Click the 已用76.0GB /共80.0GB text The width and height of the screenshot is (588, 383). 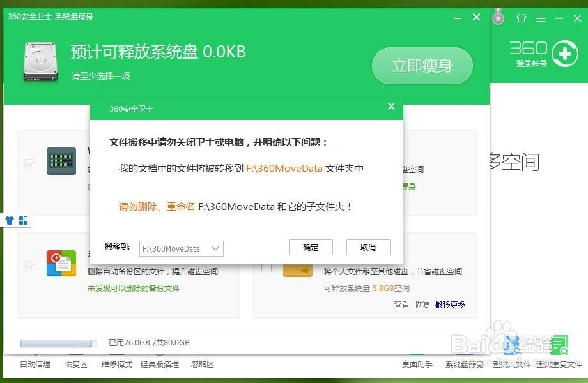[x=149, y=343]
